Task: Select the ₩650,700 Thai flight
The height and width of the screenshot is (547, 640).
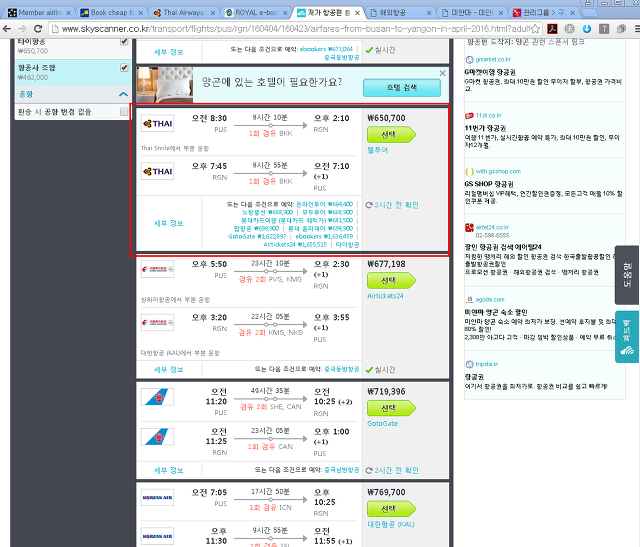Action: click(x=391, y=134)
